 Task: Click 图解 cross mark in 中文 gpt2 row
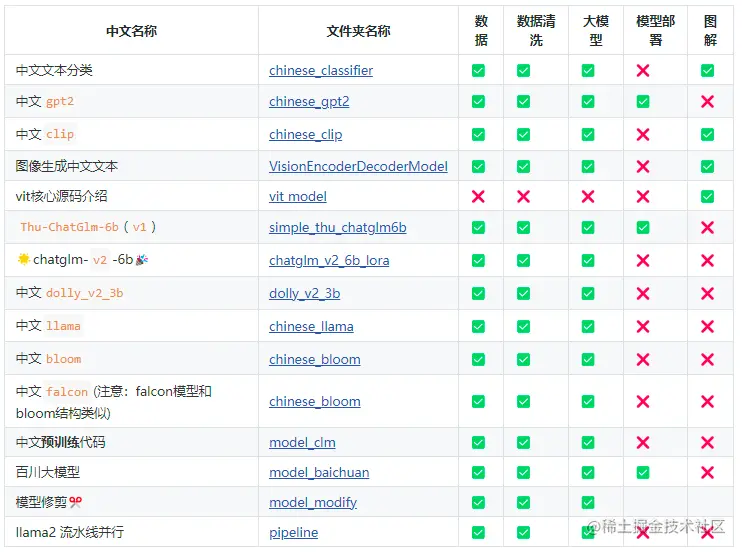[707, 102]
